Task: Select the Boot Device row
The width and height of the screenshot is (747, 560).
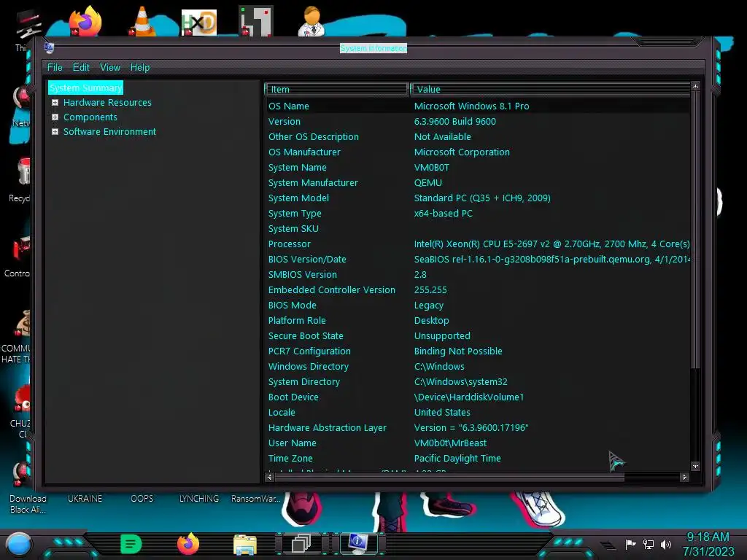Action: point(477,397)
